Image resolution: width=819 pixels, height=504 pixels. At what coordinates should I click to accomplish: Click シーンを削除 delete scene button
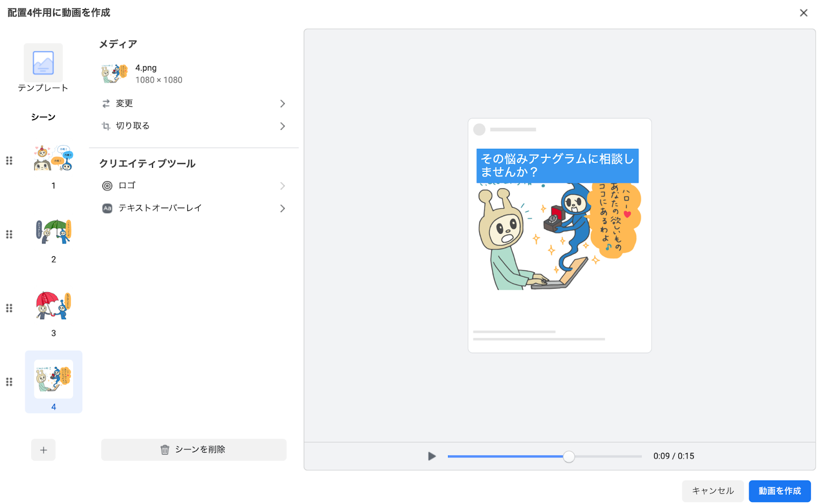pyautogui.click(x=193, y=450)
